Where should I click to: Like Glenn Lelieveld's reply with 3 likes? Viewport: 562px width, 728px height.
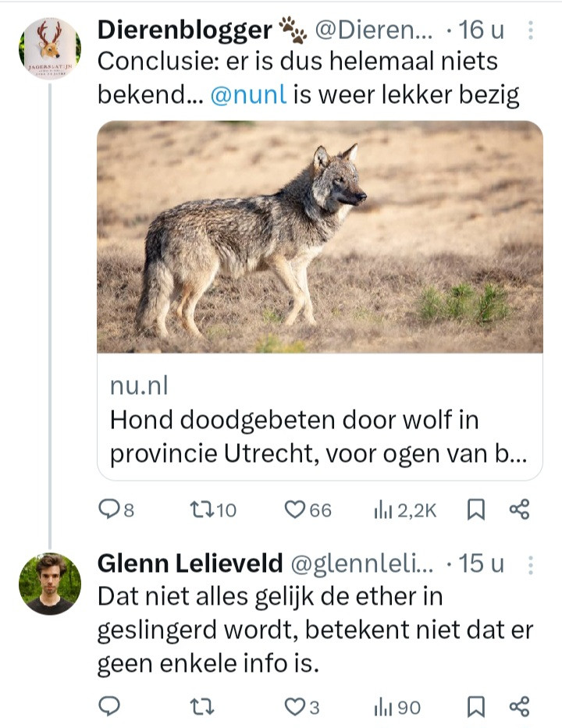point(302,707)
